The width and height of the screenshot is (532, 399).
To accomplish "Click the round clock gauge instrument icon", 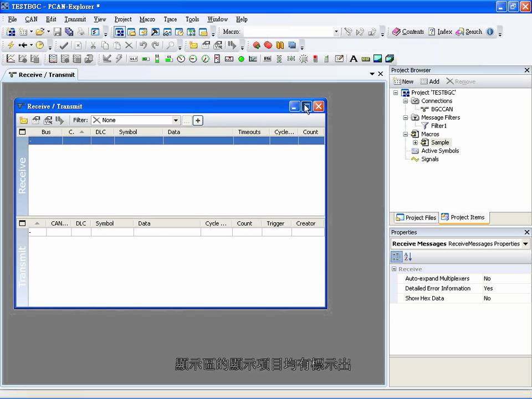I will pyautogui.click(x=181, y=59).
